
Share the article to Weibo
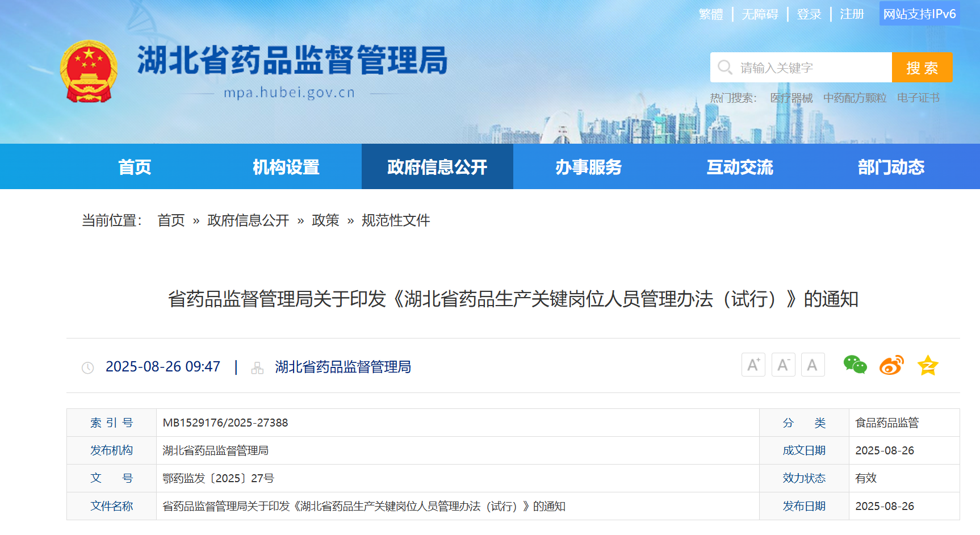(891, 365)
